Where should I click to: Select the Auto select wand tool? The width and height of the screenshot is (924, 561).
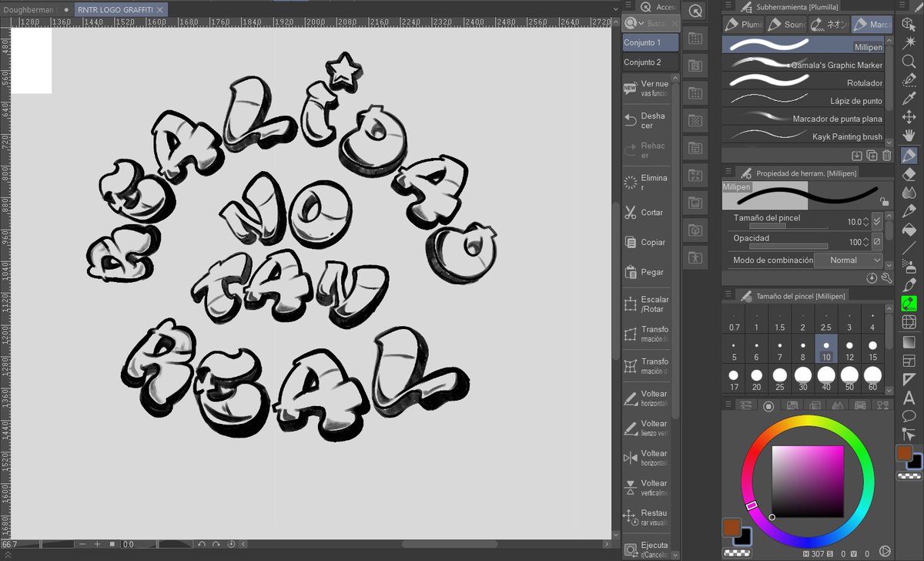pos(909,42)
